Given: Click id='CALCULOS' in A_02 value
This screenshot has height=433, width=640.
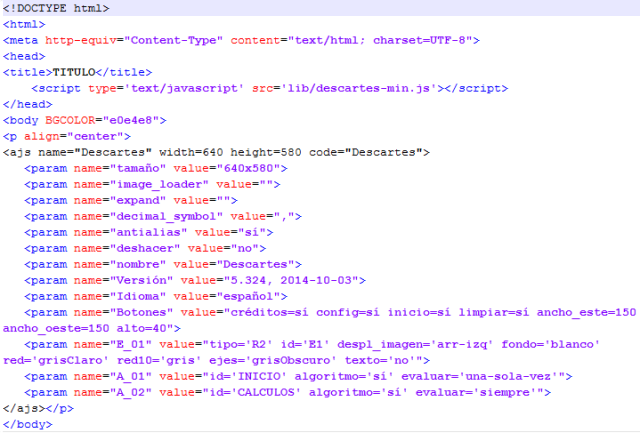Looking at the screenshot, I should [255, 392].
